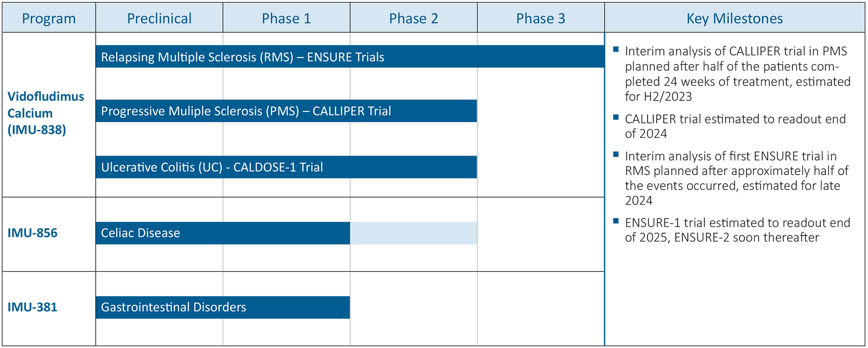Select the bullet beside the first ENSURE interim analysis

pyautogui.click(x=615, y=154)
